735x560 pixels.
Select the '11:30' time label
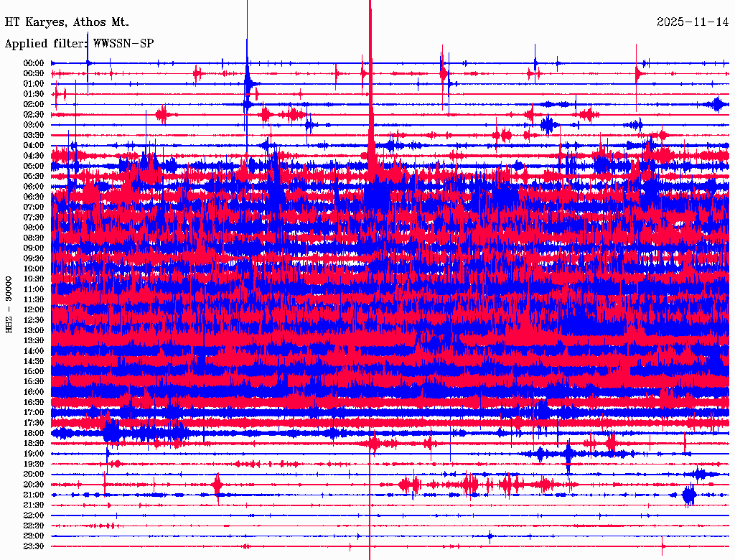[34, 299]
